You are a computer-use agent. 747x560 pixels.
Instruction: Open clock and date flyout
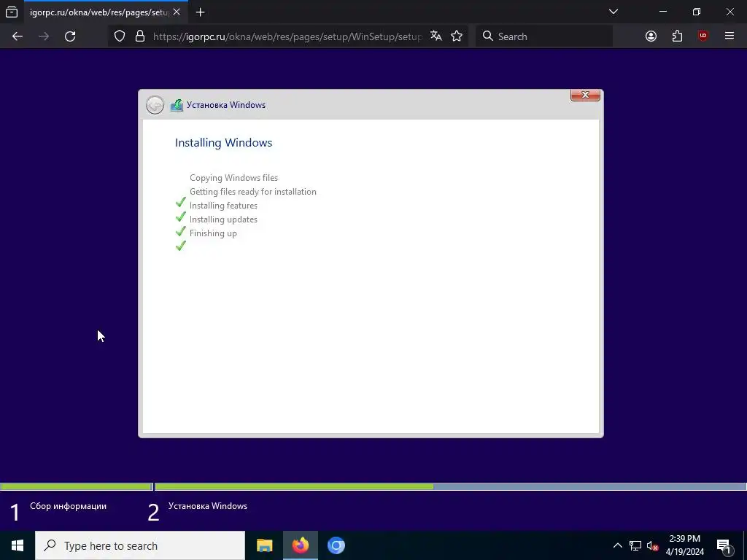[684, 545]
